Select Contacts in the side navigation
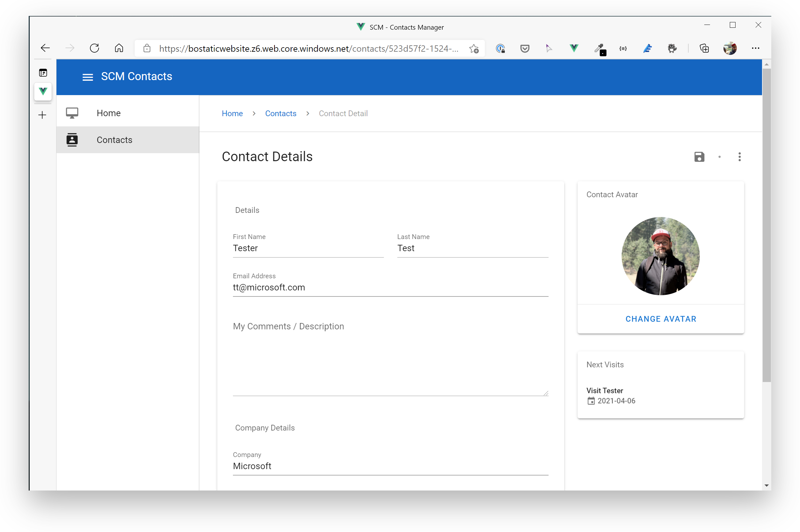Screen dimensions: 800x532 (x=114, y=140)
